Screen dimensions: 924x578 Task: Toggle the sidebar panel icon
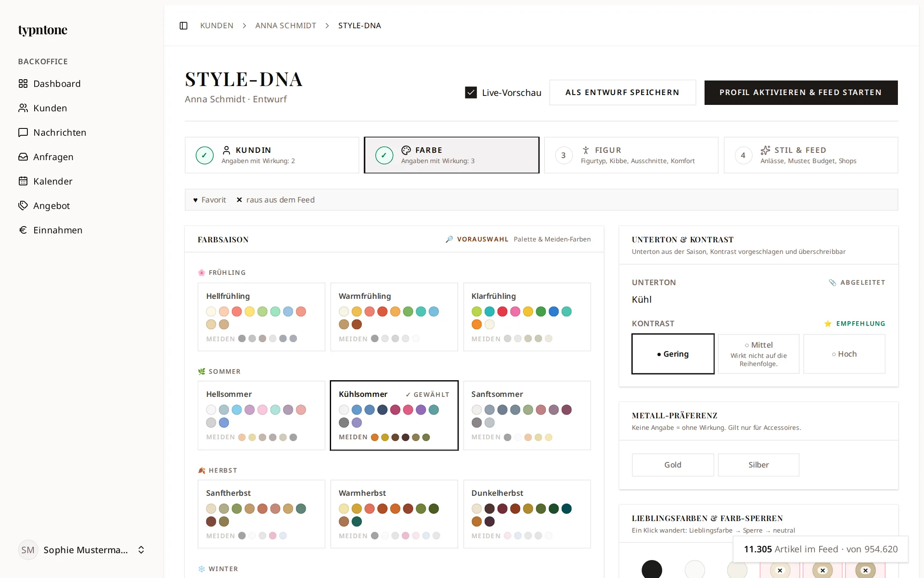tap(184, 26)
